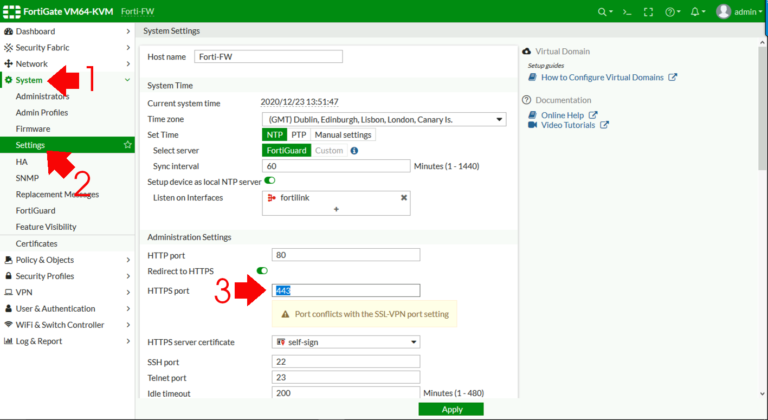Remove fortilink interface with the X icon

(404, 198)
